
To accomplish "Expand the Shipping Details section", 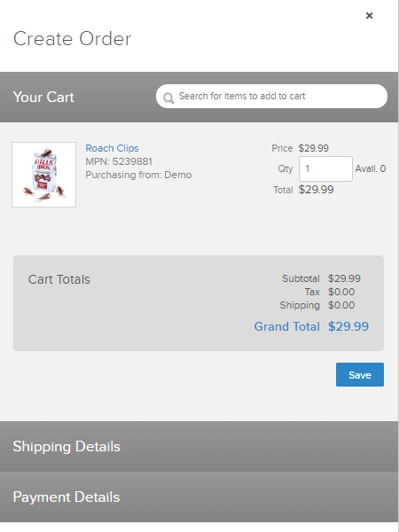I will pyautogui.click(x=199, y=447).
